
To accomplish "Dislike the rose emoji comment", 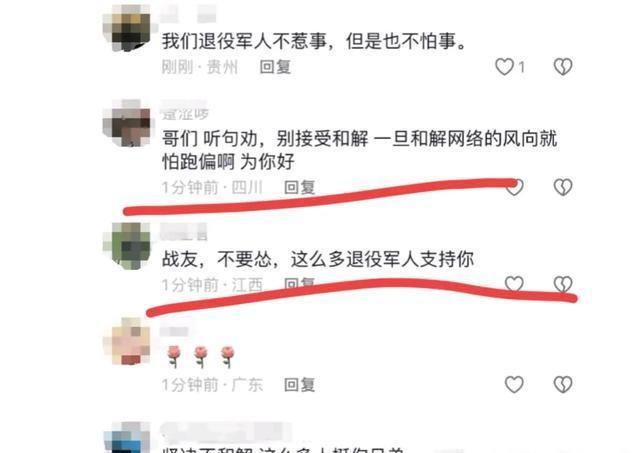I will 563,384.
